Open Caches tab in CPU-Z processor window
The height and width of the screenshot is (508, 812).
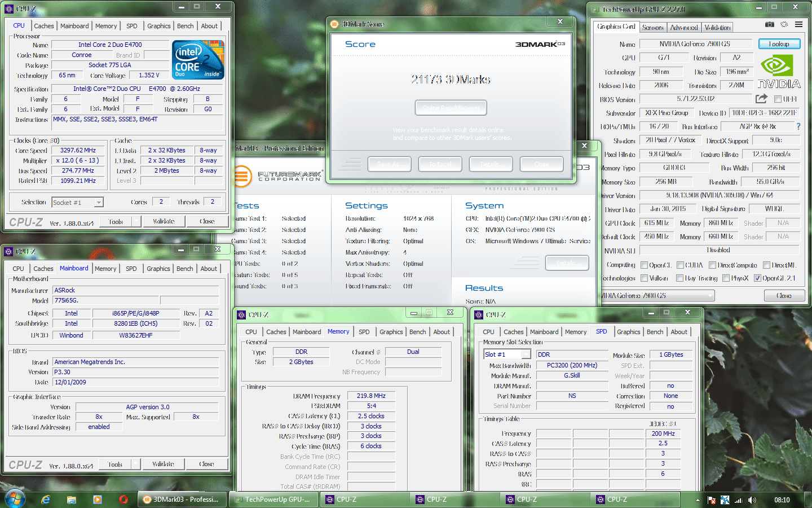pyautogui.click(x=44, y=26)
